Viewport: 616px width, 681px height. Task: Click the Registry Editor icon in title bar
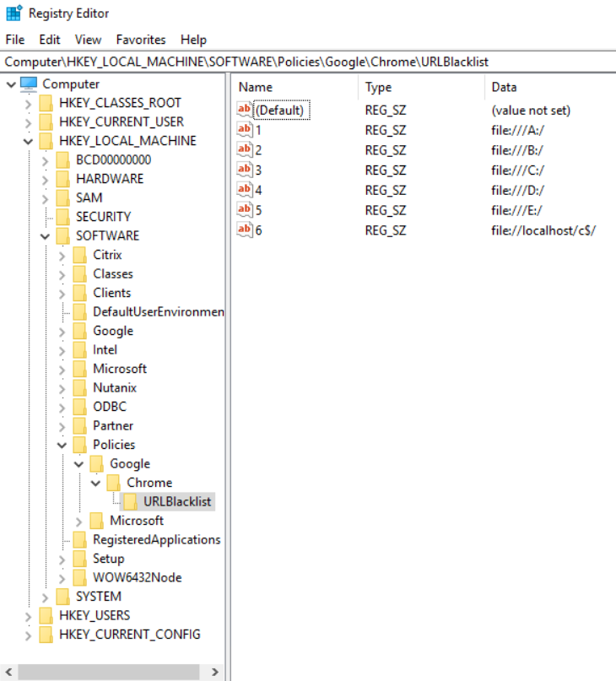pos(14,14)
